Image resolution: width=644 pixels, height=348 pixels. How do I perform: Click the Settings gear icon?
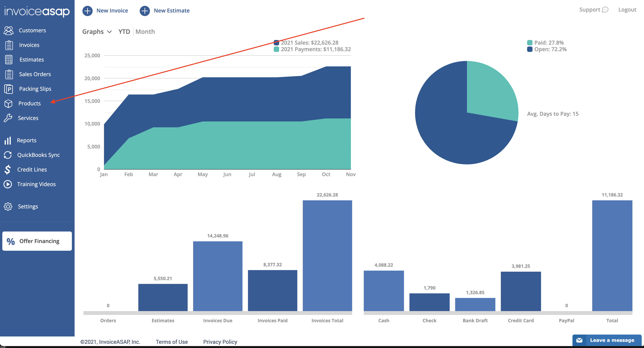pyautogui.click(x=8, y=206)
